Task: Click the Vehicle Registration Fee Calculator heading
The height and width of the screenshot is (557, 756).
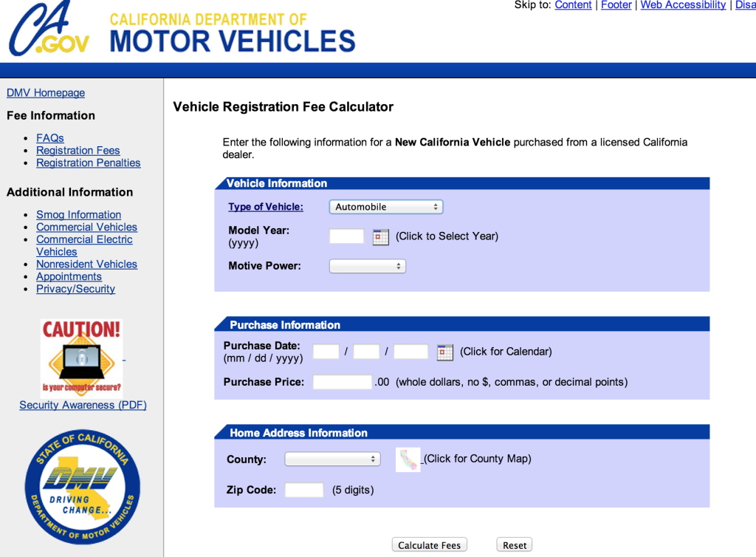Action: point(283,106)
